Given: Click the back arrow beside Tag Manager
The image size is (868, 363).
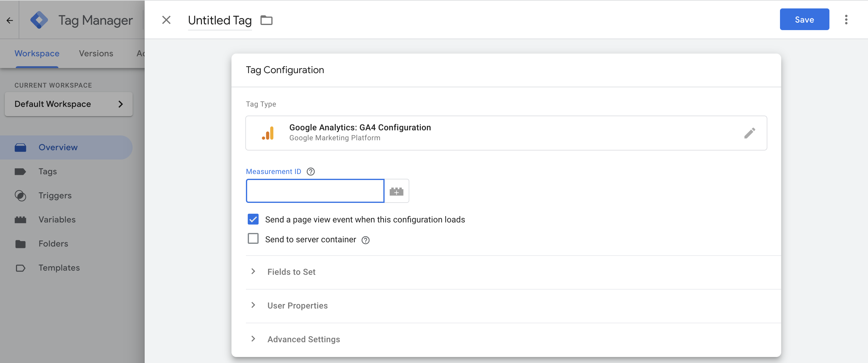Looking at the screenshot, I should point(10,20).
